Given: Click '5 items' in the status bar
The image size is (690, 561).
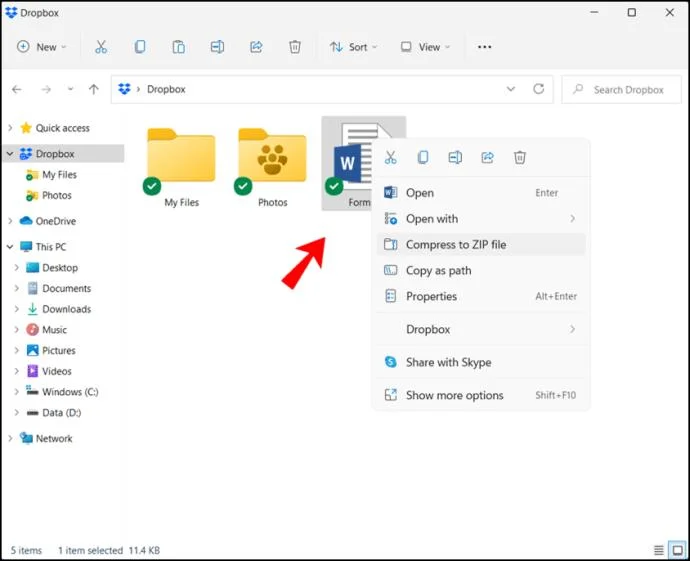Looking at the screenshot, I should 26,550.
